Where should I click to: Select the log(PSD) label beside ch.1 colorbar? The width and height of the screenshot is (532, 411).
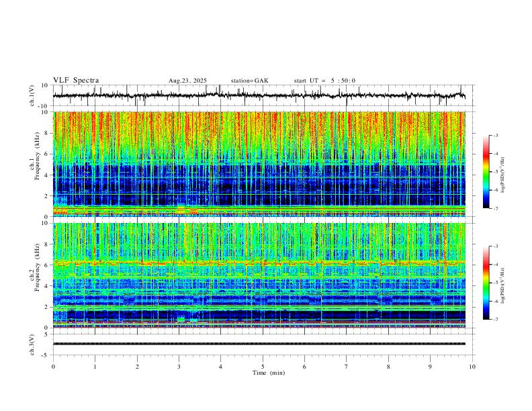point(502,175)
